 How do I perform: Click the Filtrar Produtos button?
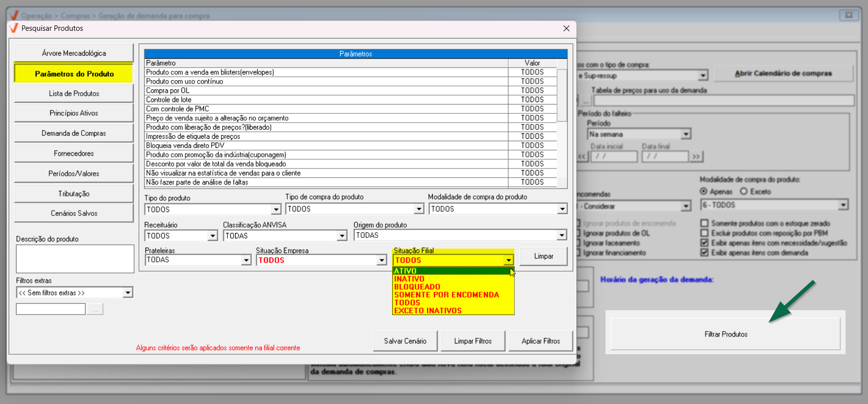pyautogui.click(x=725, y=334)
